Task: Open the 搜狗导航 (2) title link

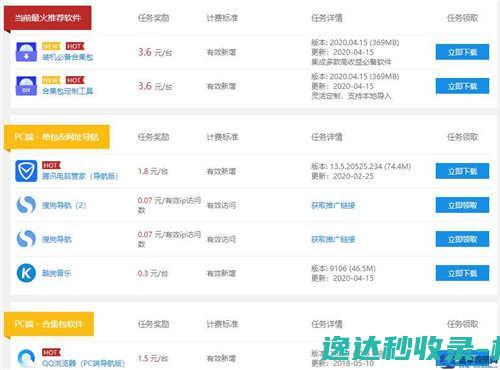Action: (64, 205)
